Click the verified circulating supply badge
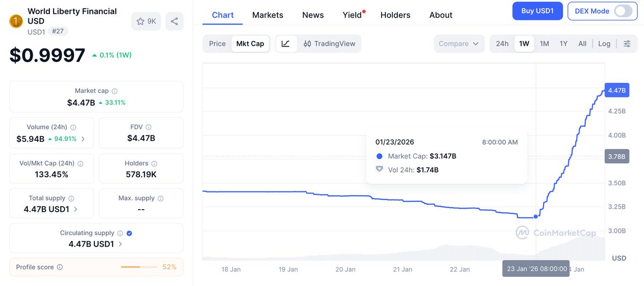644x286 pixels. [x=129, y=233]
